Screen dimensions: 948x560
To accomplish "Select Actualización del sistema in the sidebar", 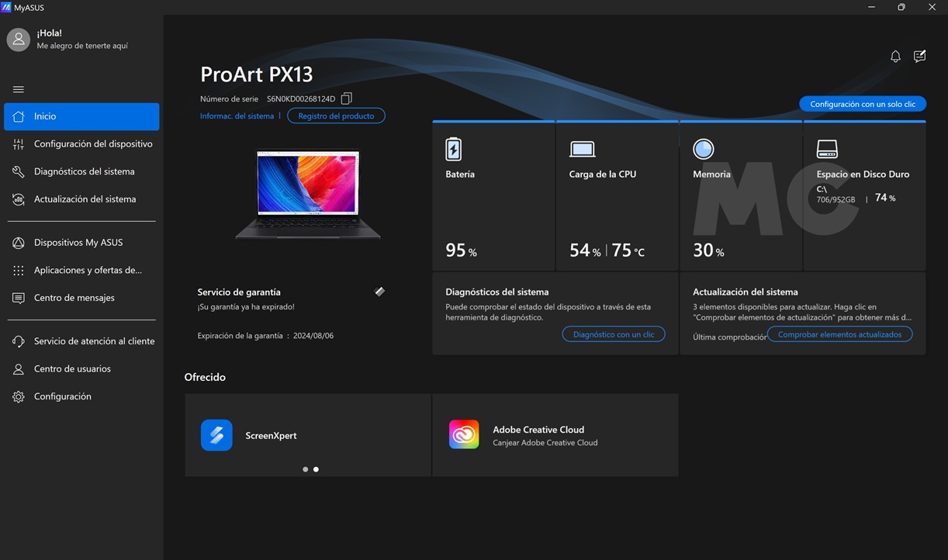I will coord(85,199).
